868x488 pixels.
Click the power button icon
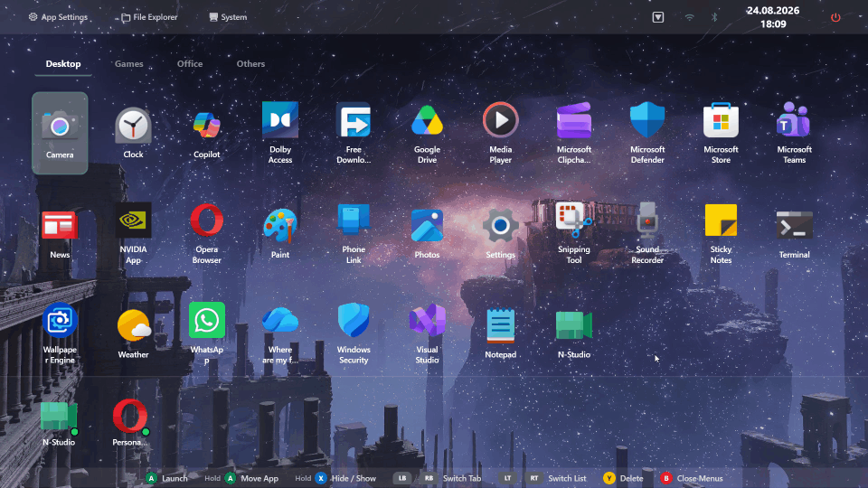pyautogui.click(x=835, y=18)
